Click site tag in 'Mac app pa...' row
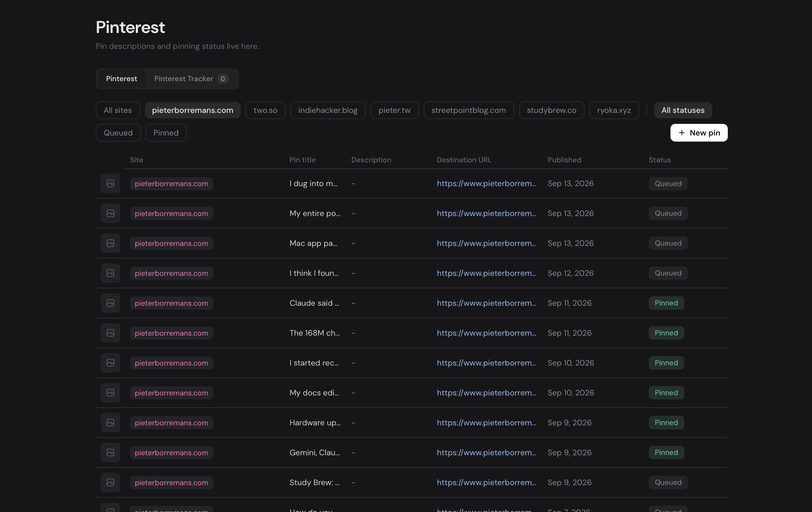Viewport: 812px width, 512px height. (171, 243)
